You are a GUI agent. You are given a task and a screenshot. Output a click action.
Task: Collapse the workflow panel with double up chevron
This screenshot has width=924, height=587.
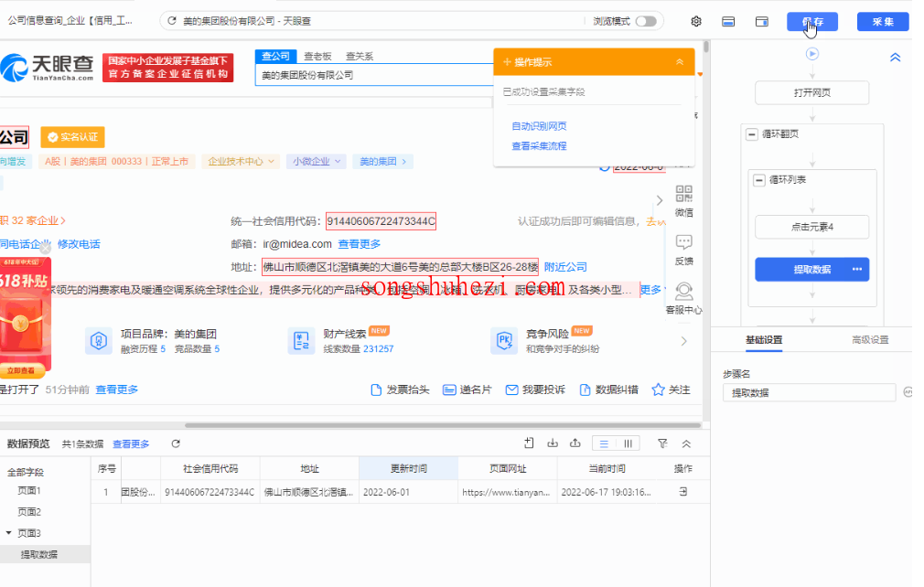[895, 57]
